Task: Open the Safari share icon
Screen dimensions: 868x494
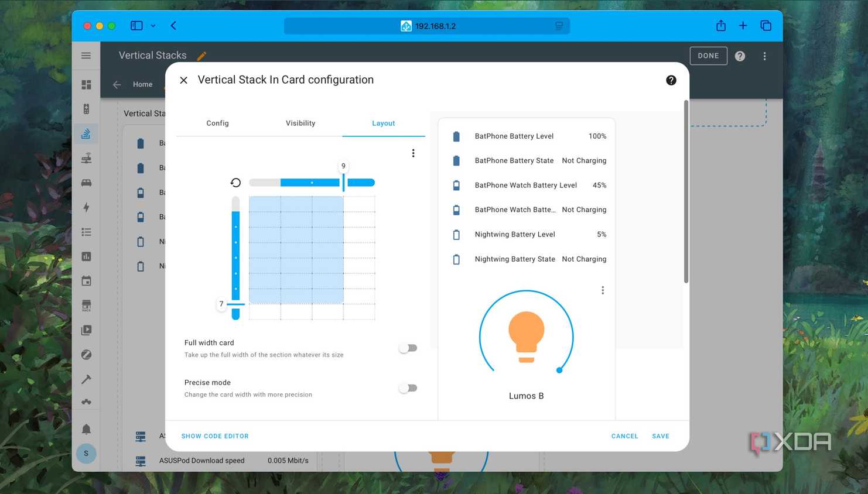Action: coord(721,26)
